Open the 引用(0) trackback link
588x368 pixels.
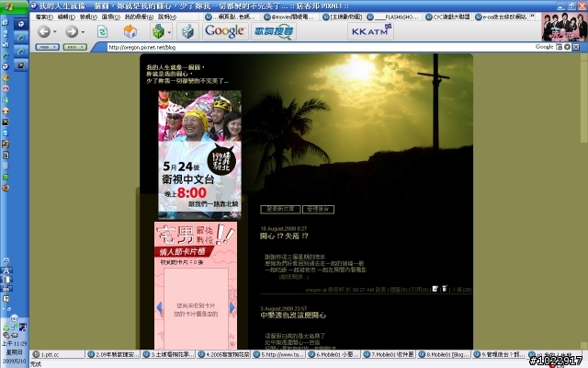[420, 290]
